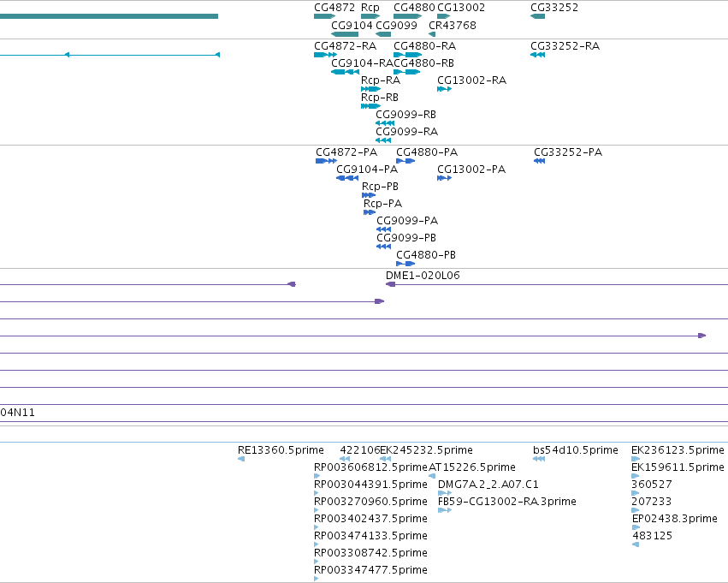The height and width of the screenshot is (583, 728).
Task: Click the CG13002-RA transcript label
Action: [471, 80]
